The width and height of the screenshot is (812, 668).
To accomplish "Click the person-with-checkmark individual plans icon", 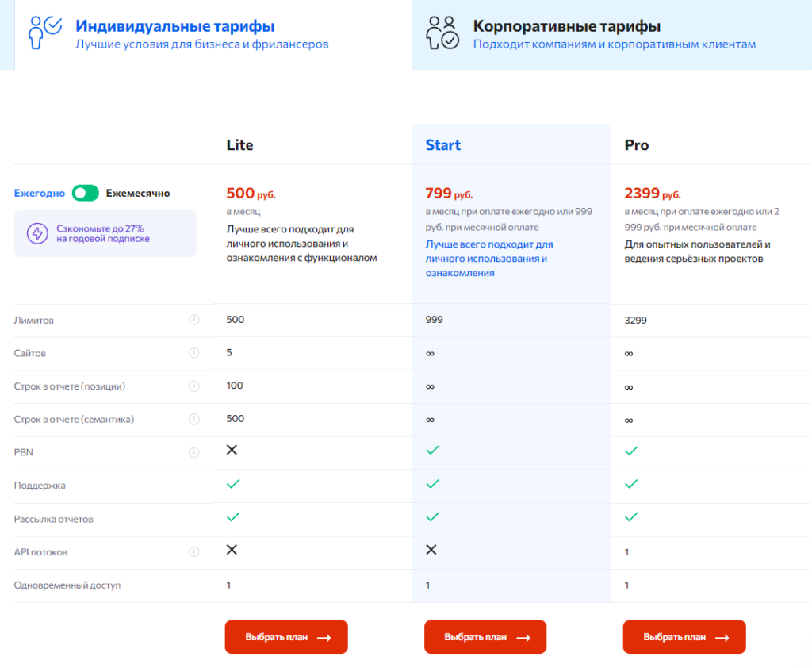I will coord(45,32).
